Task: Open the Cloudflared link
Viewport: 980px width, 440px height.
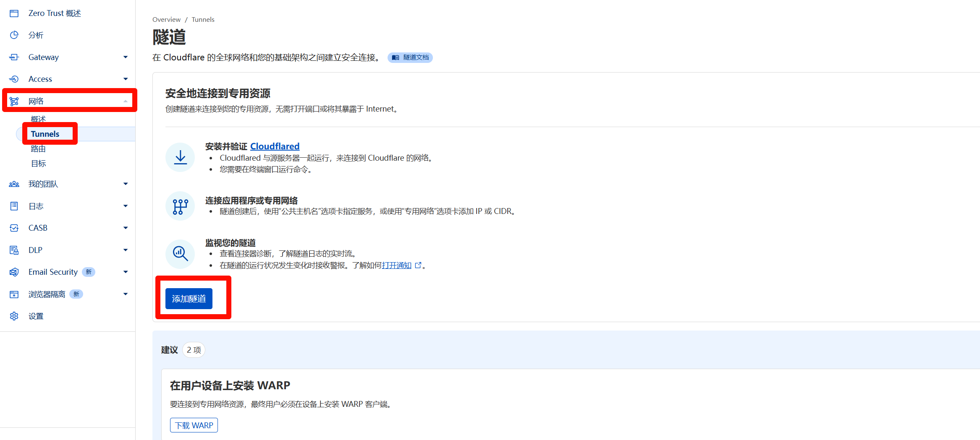Action: pyautogui.click(x=275, y=146)
